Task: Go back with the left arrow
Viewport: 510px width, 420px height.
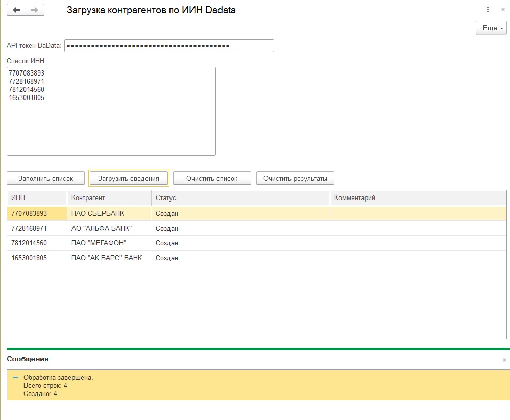Action: (16, 10)
